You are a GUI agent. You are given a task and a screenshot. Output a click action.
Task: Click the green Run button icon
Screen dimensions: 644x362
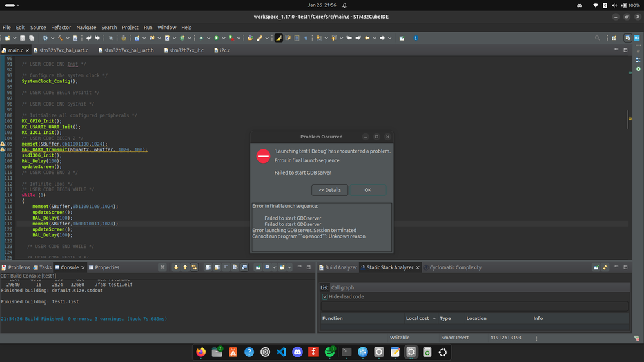point(216,38)
